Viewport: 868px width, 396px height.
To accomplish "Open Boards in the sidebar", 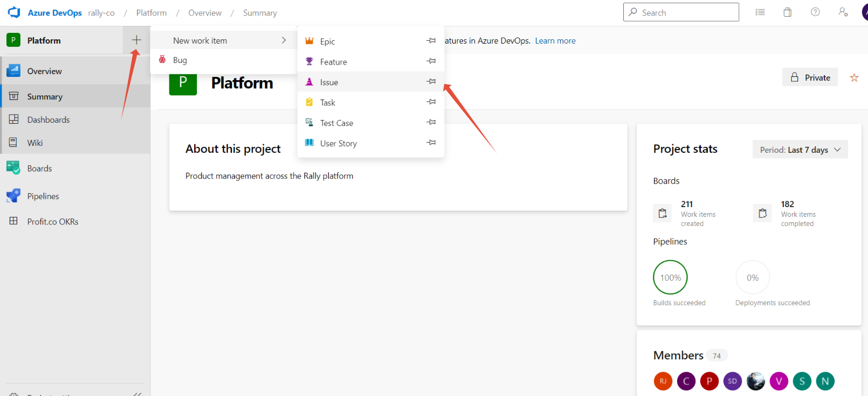I will 75,168.
